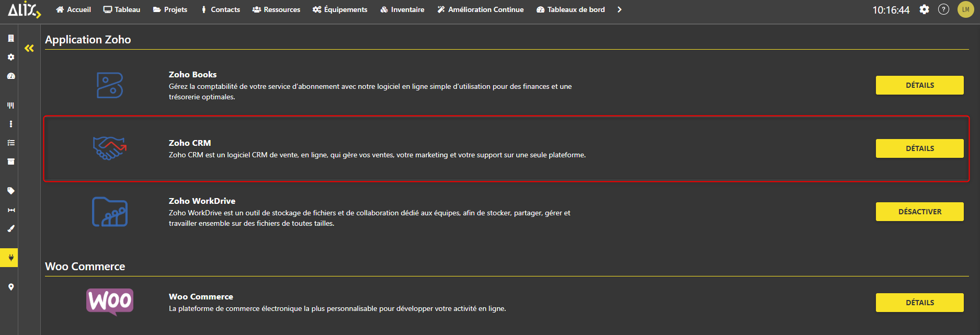Click the vertical three-dots sidebar icon
980x335 pixels.
point(10,124)
